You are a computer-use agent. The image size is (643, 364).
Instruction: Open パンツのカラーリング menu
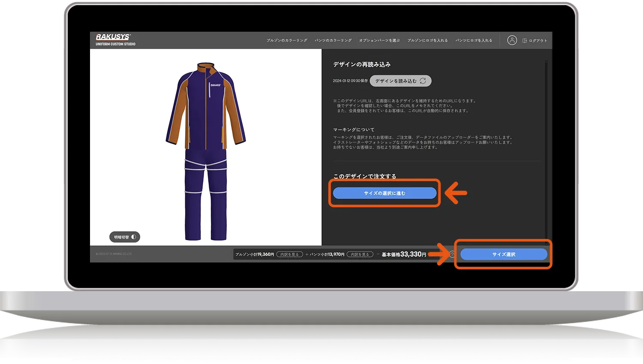(x=333, y=41)
